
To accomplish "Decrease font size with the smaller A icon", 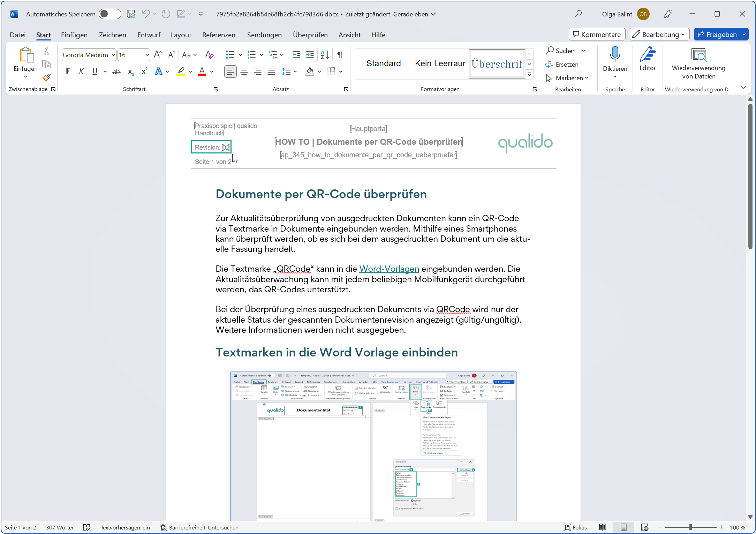I will point(171,55).
